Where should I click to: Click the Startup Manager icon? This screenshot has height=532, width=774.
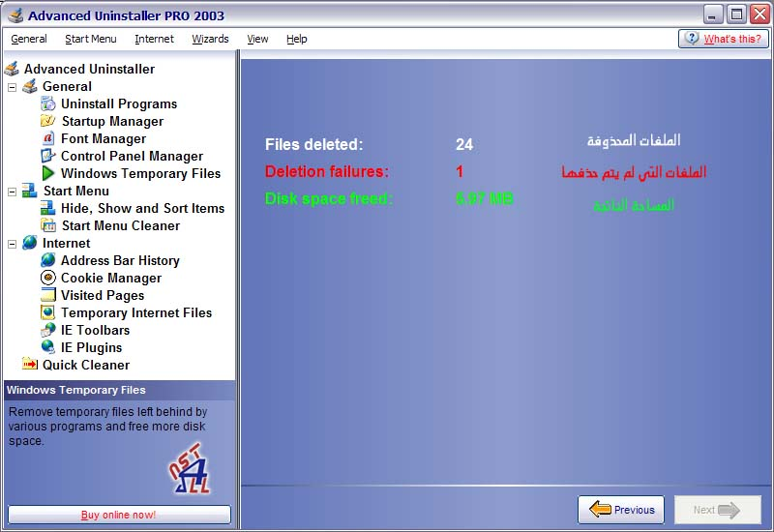(x=48, y=121)
